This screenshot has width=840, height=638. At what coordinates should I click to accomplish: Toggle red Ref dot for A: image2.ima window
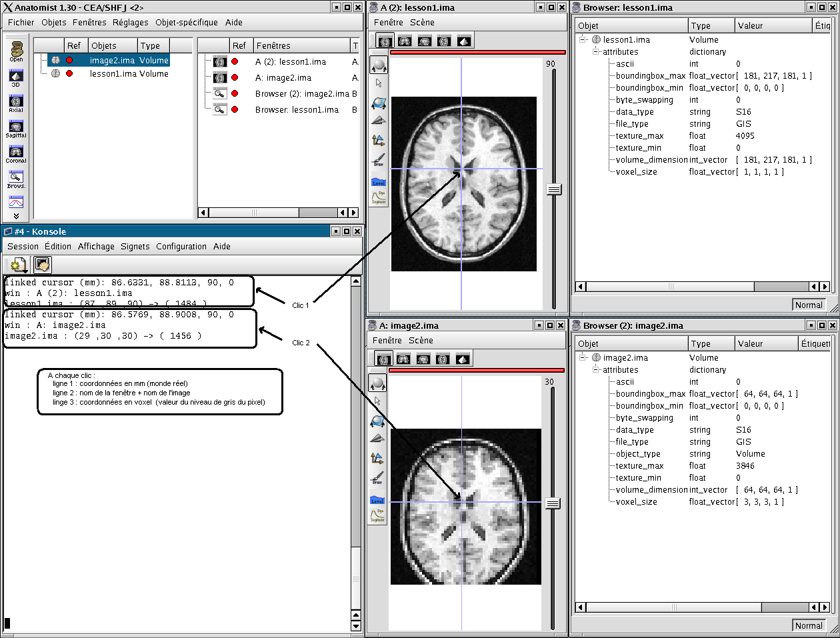(x=235, y=78)
